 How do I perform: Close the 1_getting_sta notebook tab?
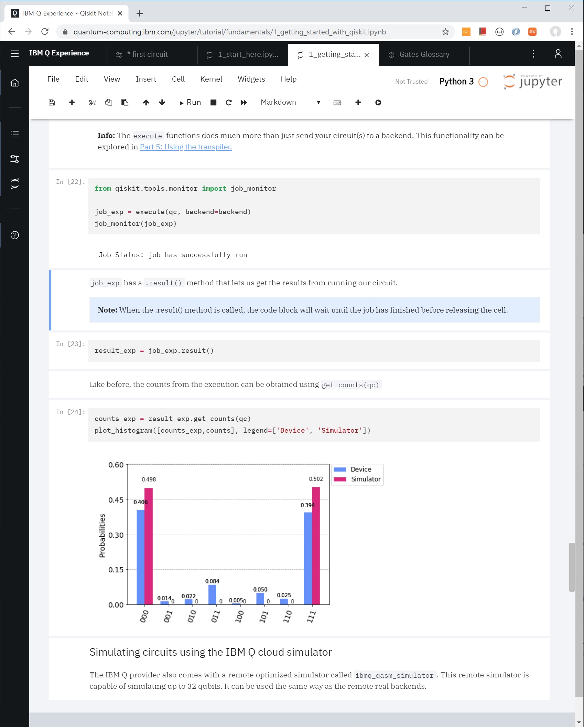coord(367,55)
